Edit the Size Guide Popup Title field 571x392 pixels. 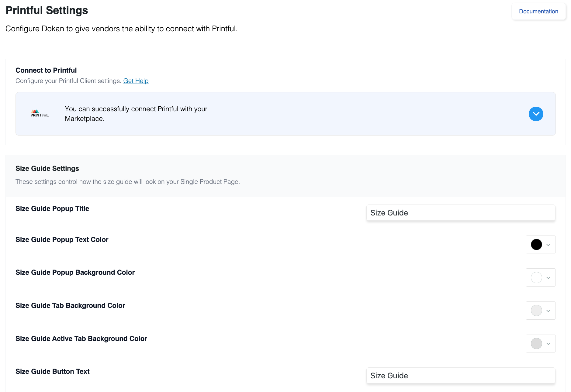tap(461, 213)
